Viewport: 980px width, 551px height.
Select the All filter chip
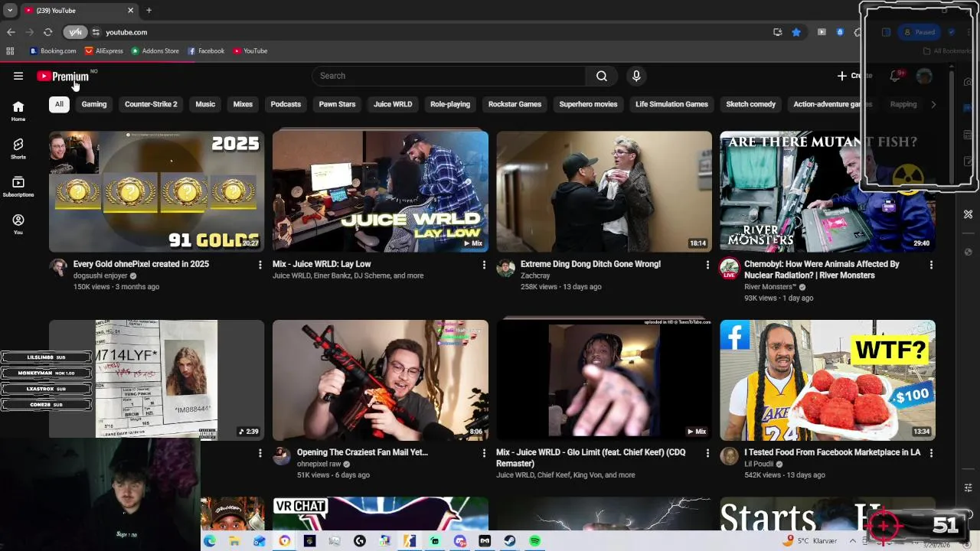(x=59, y=104)
